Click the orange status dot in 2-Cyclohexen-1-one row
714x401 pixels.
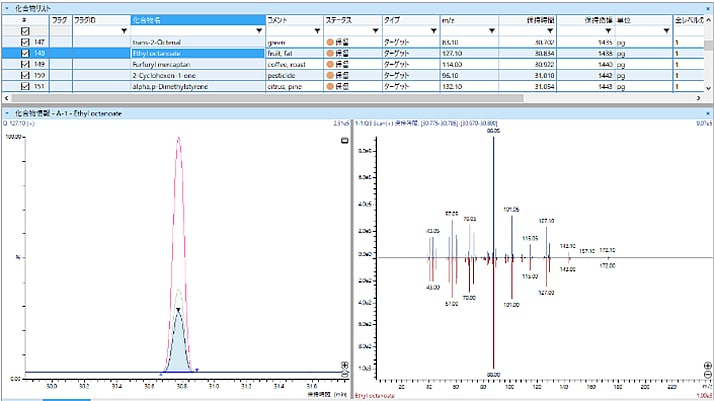click(330, 76)
